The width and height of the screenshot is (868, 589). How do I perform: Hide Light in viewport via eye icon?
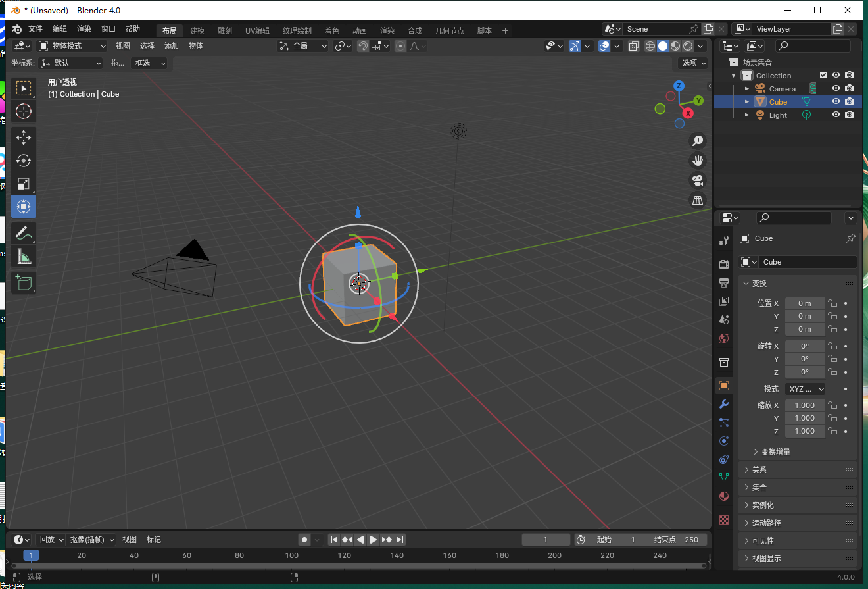[x=836, y=115]
